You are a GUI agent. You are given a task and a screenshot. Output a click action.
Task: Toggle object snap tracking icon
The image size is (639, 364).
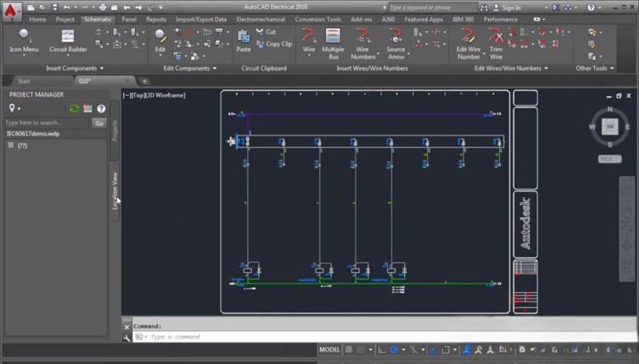[433, 350]
